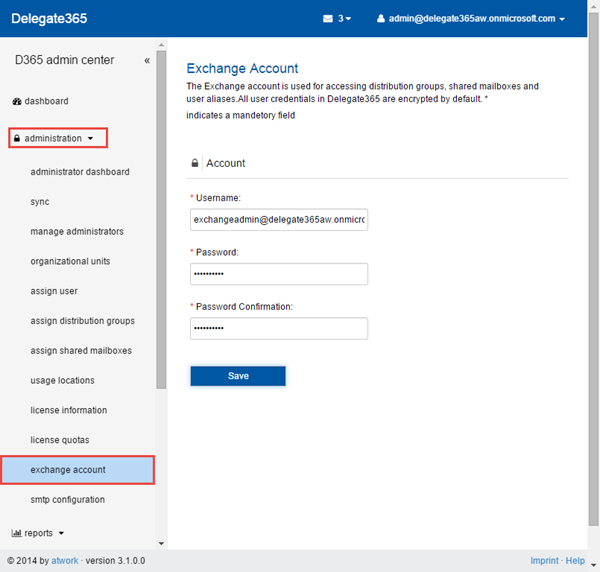Click the Imprint footer link
The image size is (600, 572).
pyautogui.click(x=544, y=561)
